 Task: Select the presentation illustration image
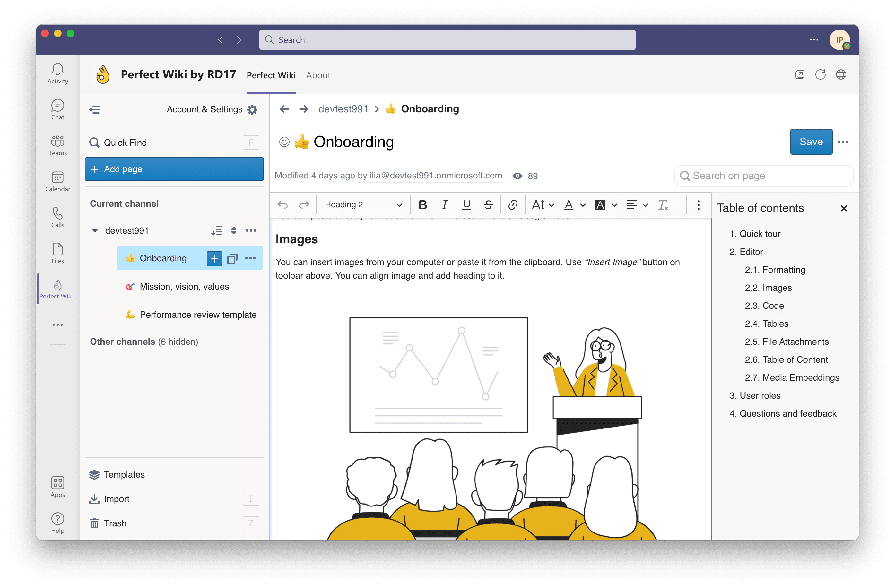pyautogui.click(x=491, y=428)
